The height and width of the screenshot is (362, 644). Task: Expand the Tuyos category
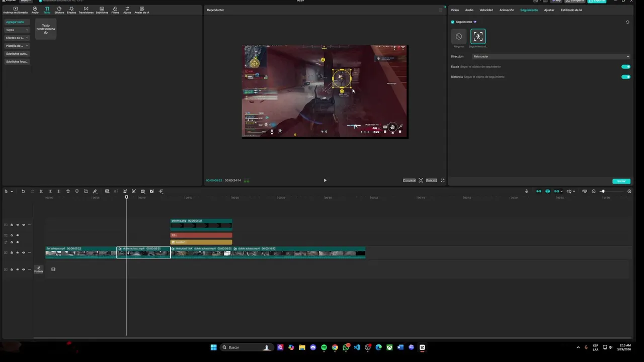coord(17,30)
